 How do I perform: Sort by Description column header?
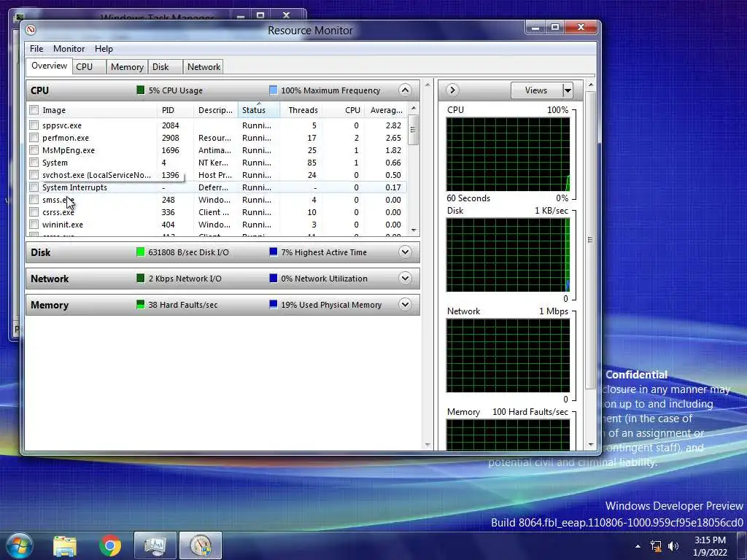point(215,110)
